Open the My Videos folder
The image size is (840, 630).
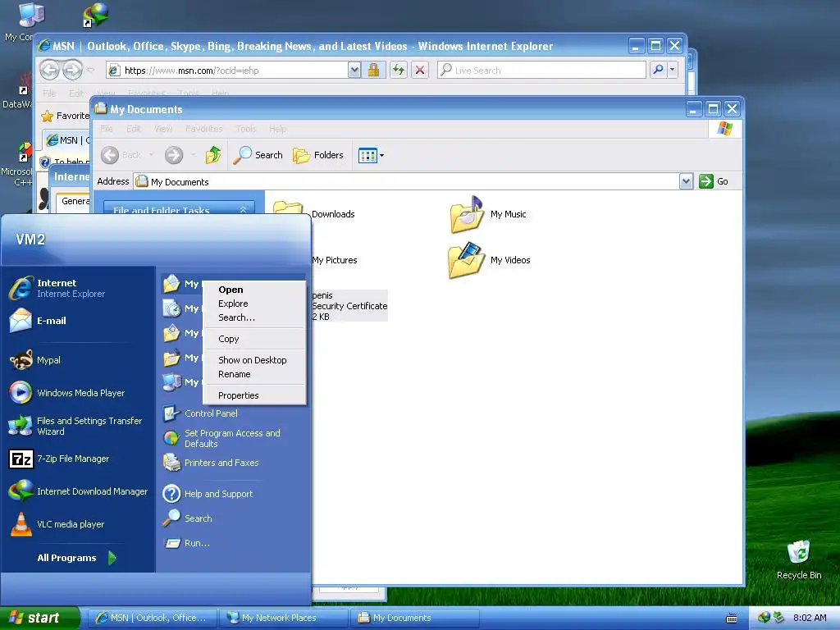490,260
